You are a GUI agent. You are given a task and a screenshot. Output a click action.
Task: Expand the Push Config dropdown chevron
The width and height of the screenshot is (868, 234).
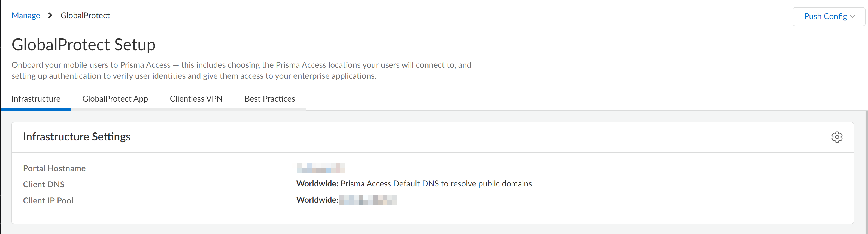point(852,17)
